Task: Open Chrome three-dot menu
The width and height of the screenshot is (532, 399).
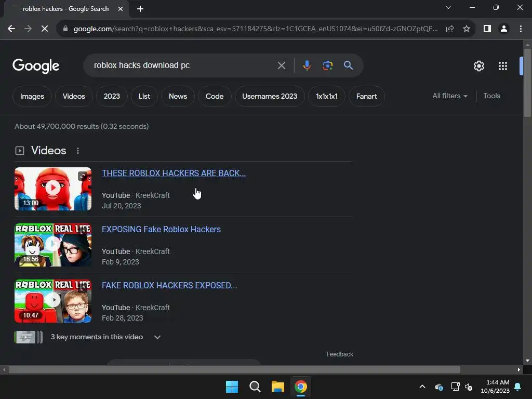Action: coord(521,29)
